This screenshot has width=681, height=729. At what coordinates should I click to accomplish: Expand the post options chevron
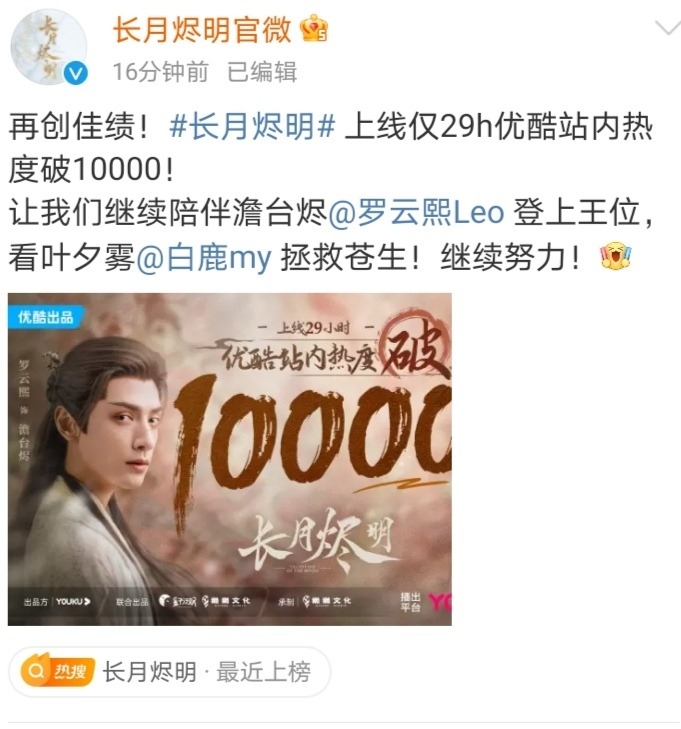[668, 28]
